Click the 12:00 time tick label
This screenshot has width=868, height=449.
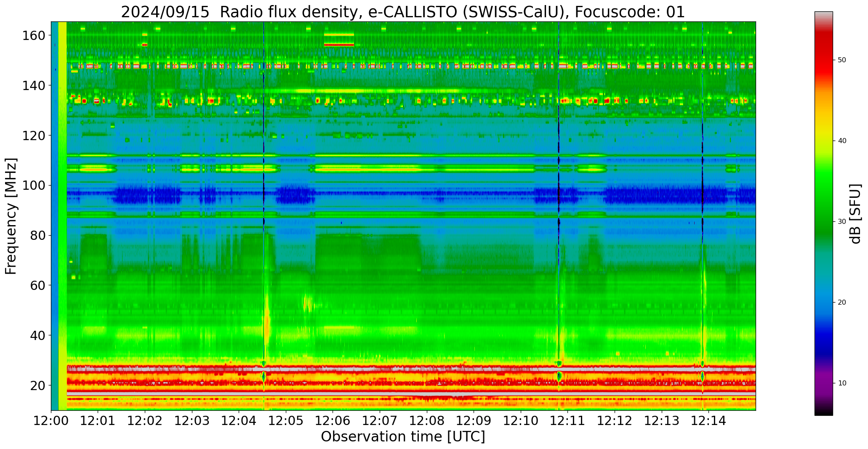coord(51,421)
